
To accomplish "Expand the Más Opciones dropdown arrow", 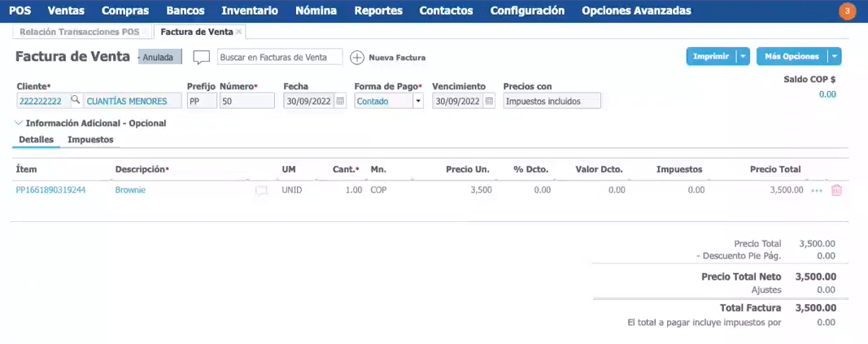I will pos(834,56).
